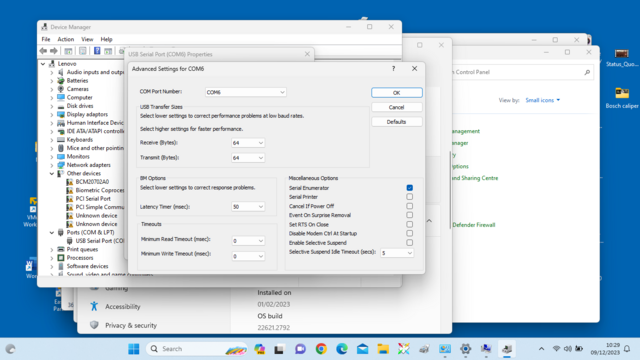Open the Settings gear on taskbar
This screenshot has height=360, width=640.
coord(465,349)
